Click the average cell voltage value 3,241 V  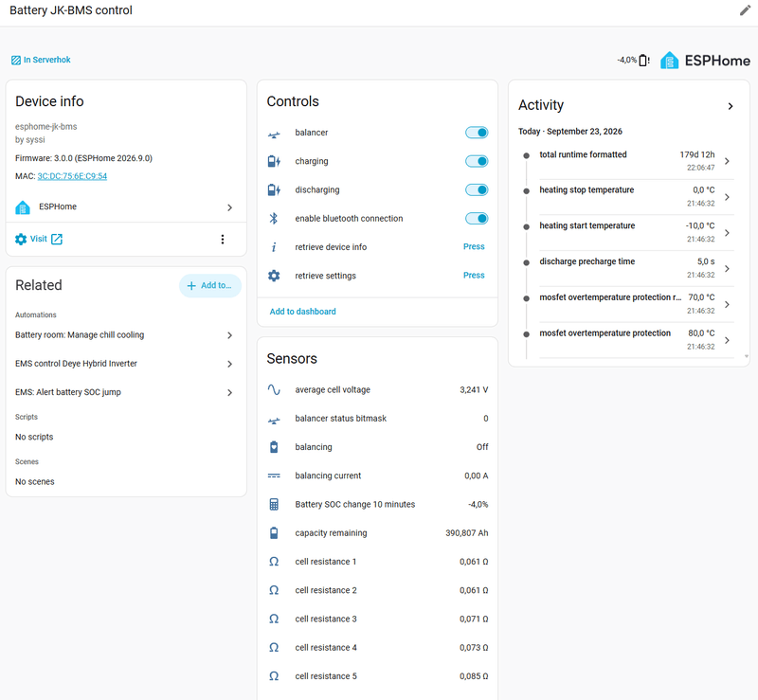coord(474,389)
